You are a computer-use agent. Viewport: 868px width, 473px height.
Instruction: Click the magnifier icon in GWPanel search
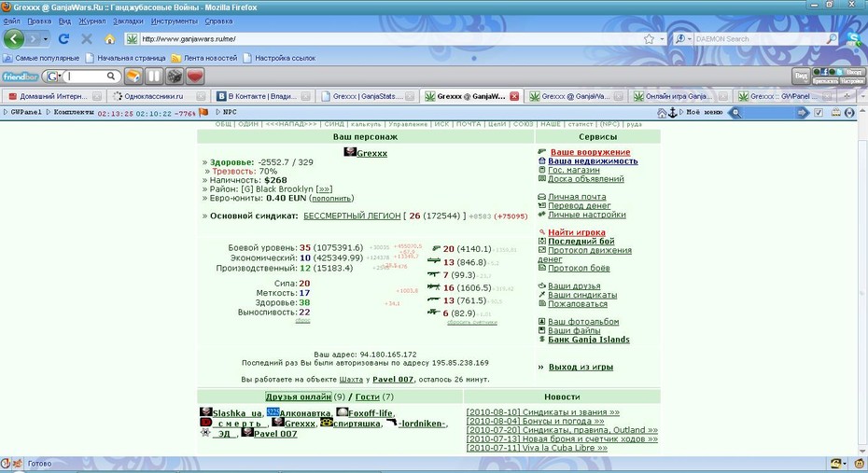pos(735,113)
